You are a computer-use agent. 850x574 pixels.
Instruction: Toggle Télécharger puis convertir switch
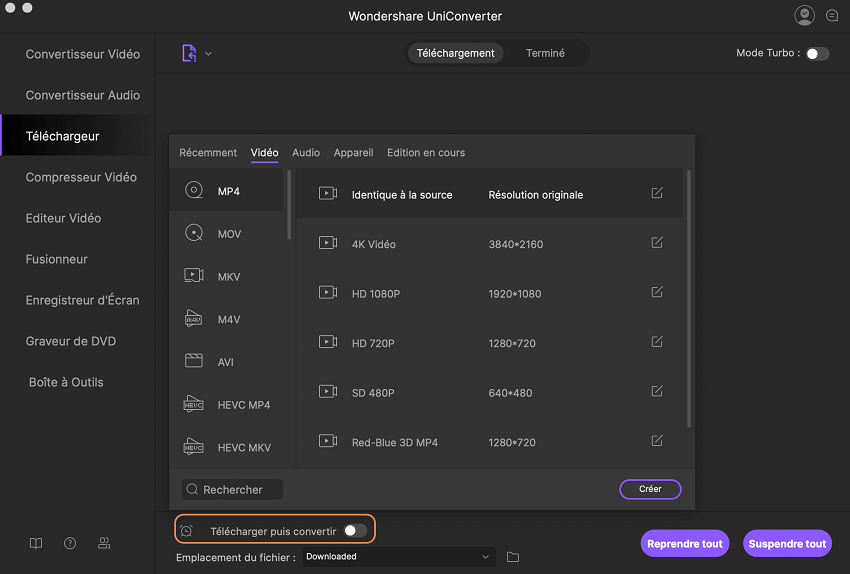tap(355, 531)
